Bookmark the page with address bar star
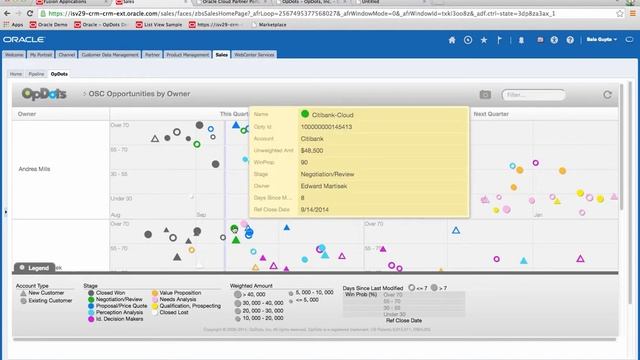 click(620, 13)
